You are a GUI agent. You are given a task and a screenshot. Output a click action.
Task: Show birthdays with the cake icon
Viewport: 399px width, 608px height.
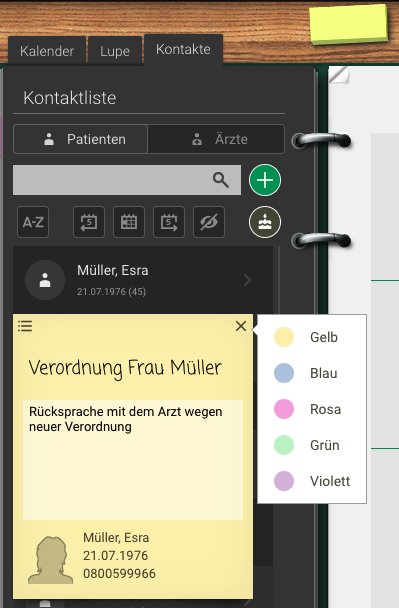click(x=265, y=222)
